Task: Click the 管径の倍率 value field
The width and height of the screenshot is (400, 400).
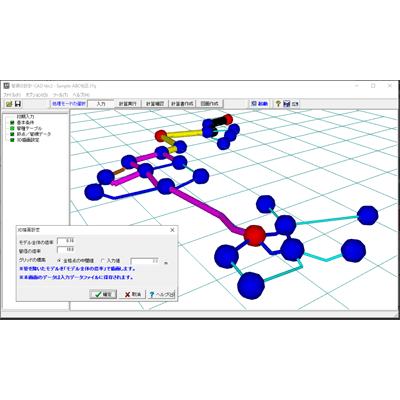Action: coord(66,249)
